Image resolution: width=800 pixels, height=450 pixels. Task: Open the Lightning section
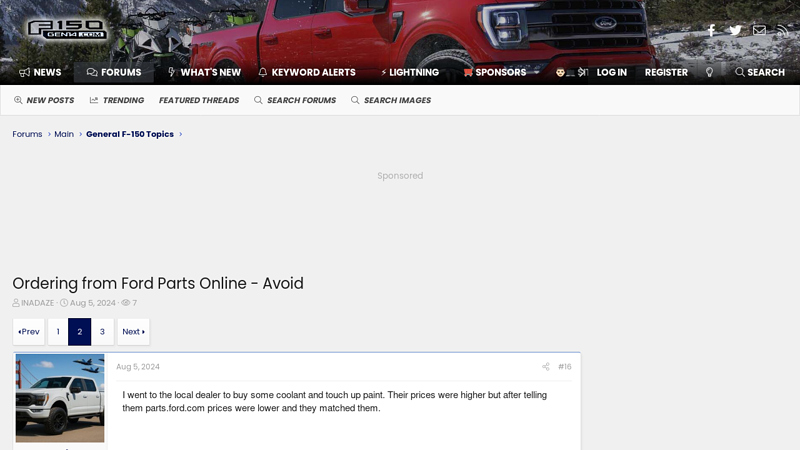click(x=410, y=72)
